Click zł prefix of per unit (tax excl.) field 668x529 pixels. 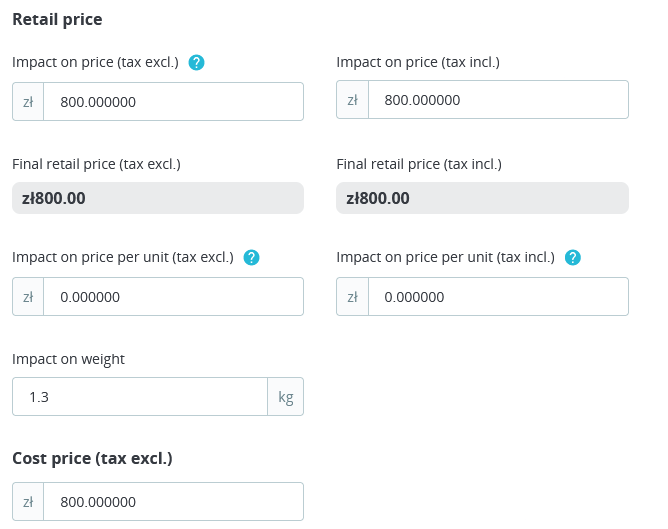[x=28, y=297]
